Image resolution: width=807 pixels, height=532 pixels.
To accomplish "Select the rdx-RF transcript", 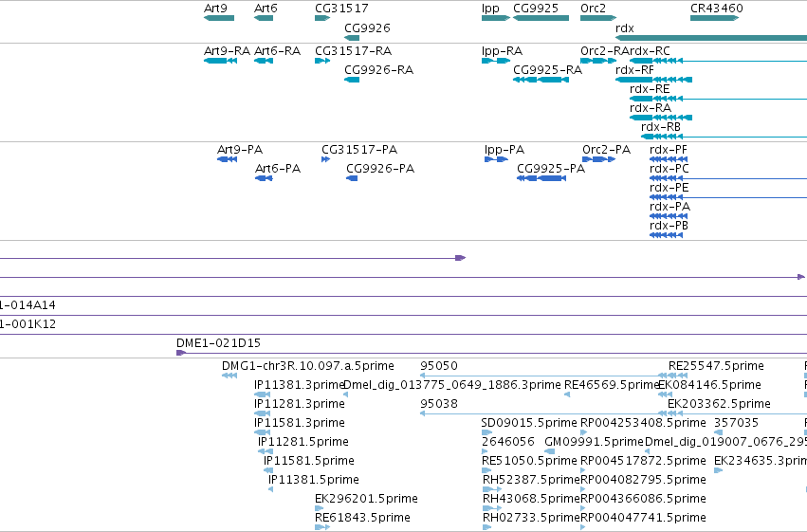I will 653,80.
